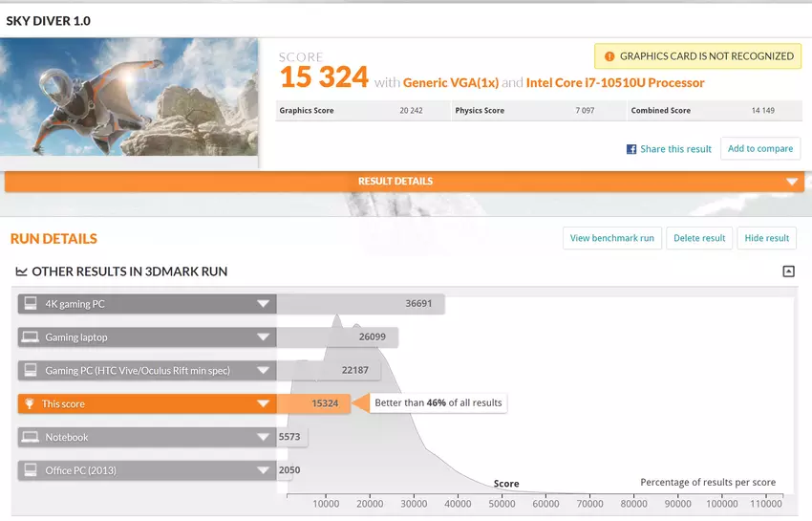The width and height of the screenshot is (812, 521).
Task: Click the warning icon in the graphics card notice
Action: tap(609, 56)
